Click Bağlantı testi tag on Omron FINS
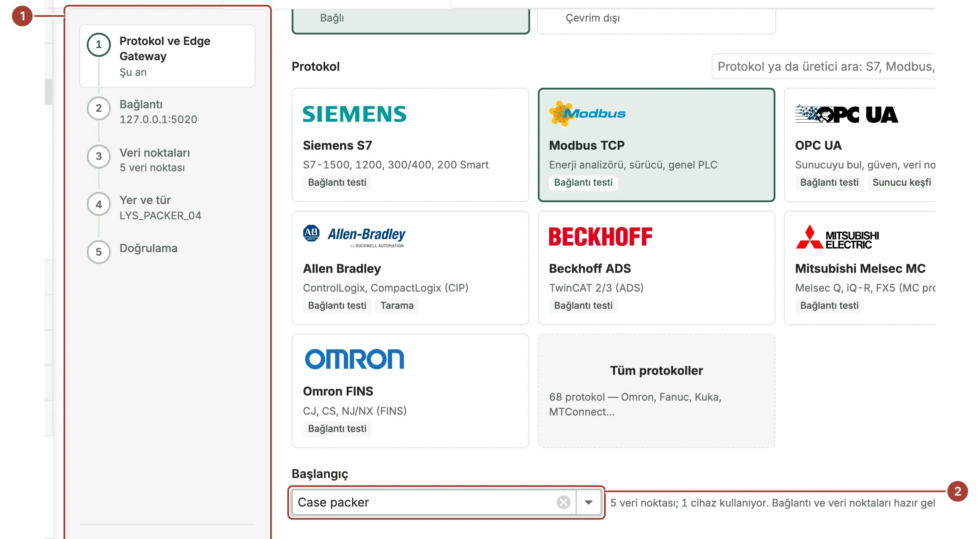This screenshot has width=980, height=539. point(337,428)
